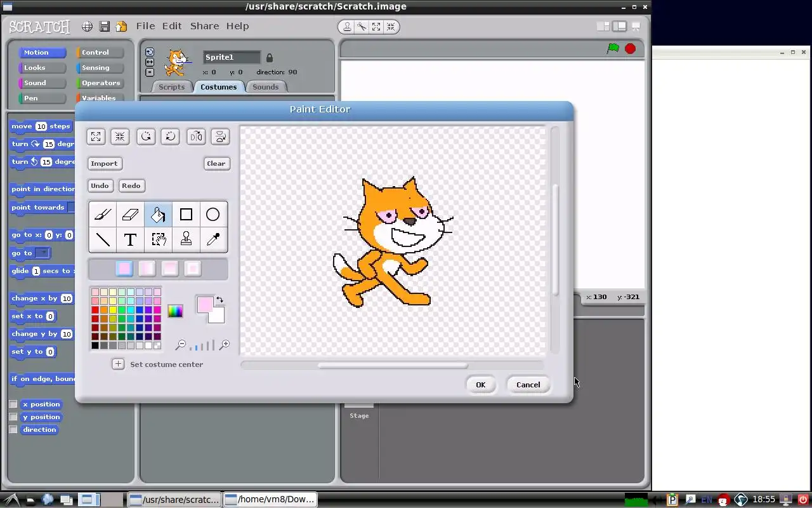812x508 pixels.
Task: Open the Edit menu
Action: click(x=172, y=26)
